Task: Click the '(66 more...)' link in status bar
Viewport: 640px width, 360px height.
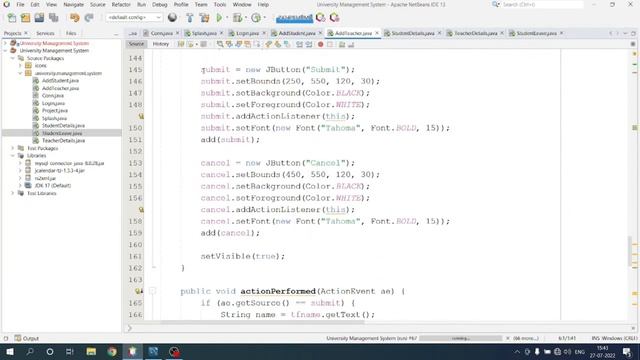Action: (x=526, y=338)
